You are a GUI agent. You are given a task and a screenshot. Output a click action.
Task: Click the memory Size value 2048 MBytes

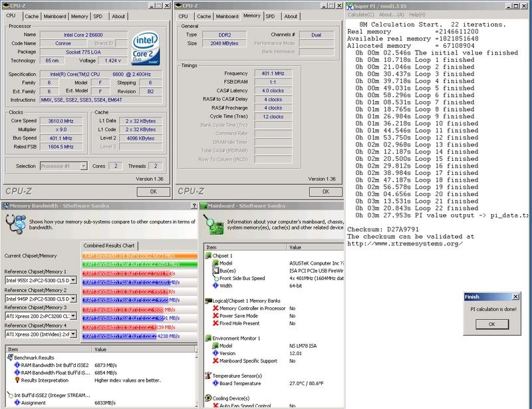coord(224,43)
